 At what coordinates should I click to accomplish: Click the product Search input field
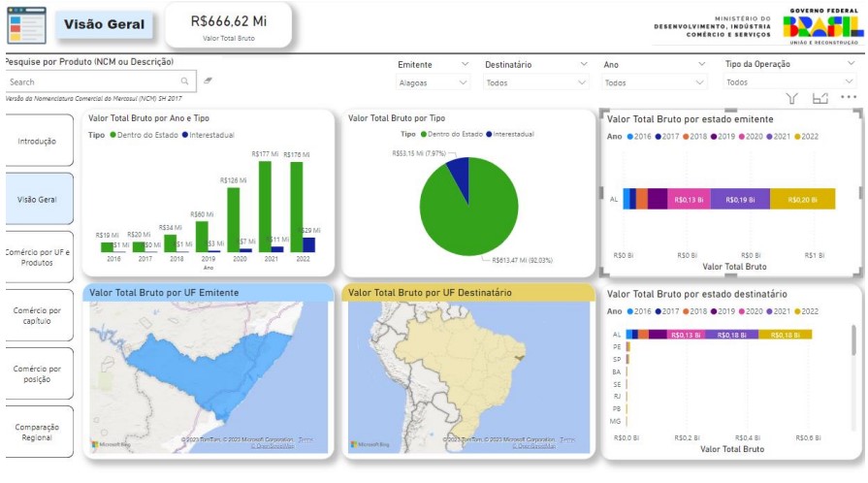click(x=92, y=82)
